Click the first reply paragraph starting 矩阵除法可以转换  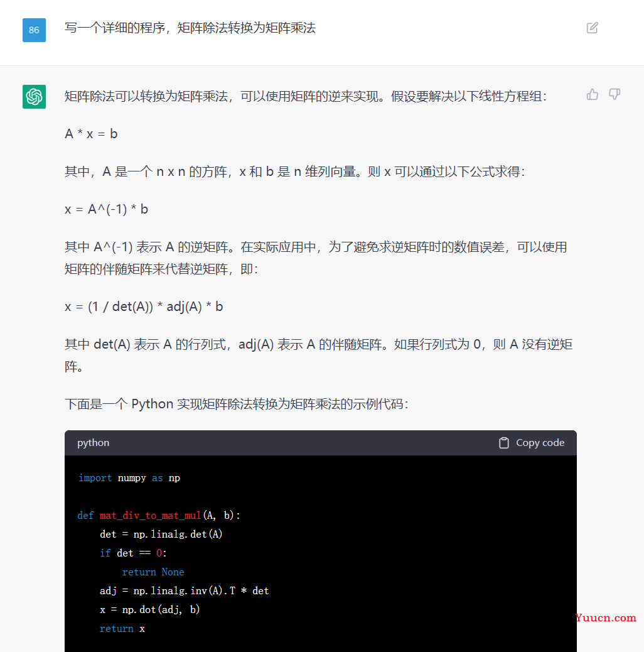tap(306, 97)
